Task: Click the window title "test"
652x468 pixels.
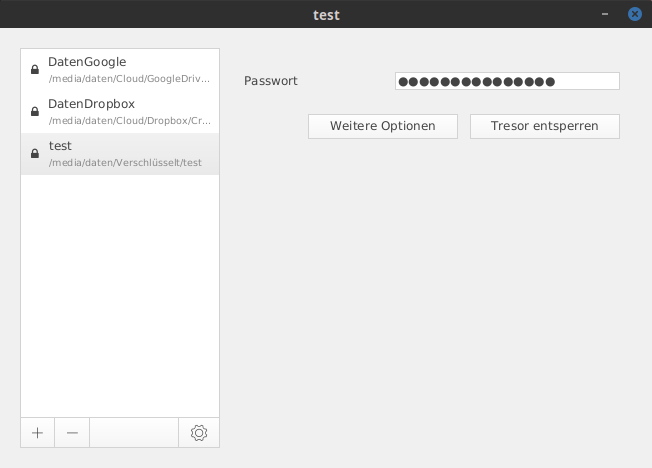Action: (x=326, y=15)
